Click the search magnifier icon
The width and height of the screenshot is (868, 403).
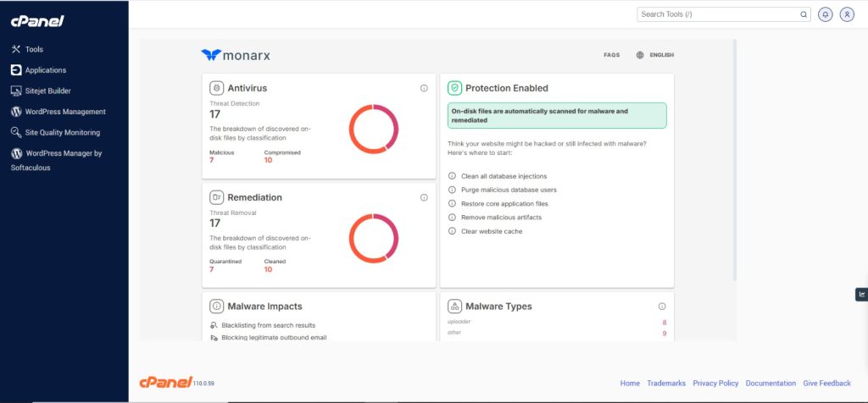pos(804,14)
